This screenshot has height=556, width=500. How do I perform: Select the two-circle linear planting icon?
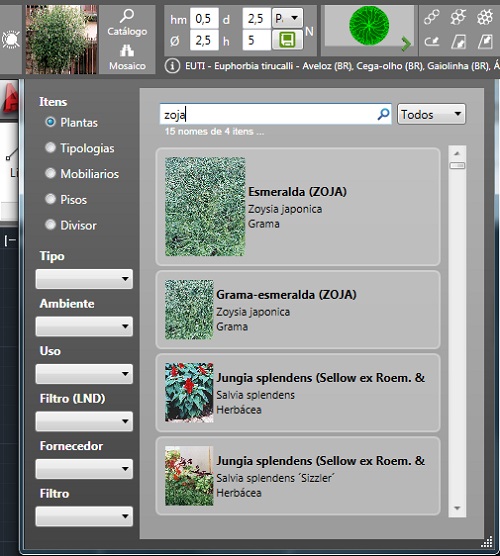(x=432, y=17)
